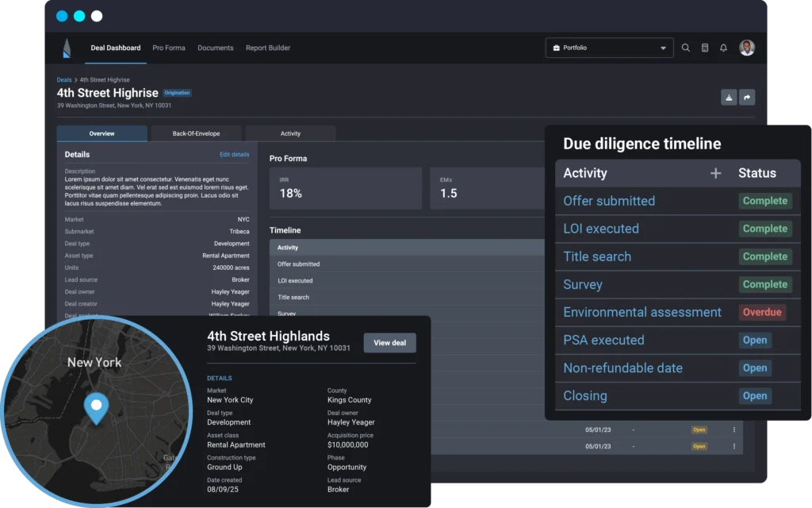Viewport: 812px width, 508px height.
Task: Open Environmental assessment activity
Action: click(x=642, y=312)
